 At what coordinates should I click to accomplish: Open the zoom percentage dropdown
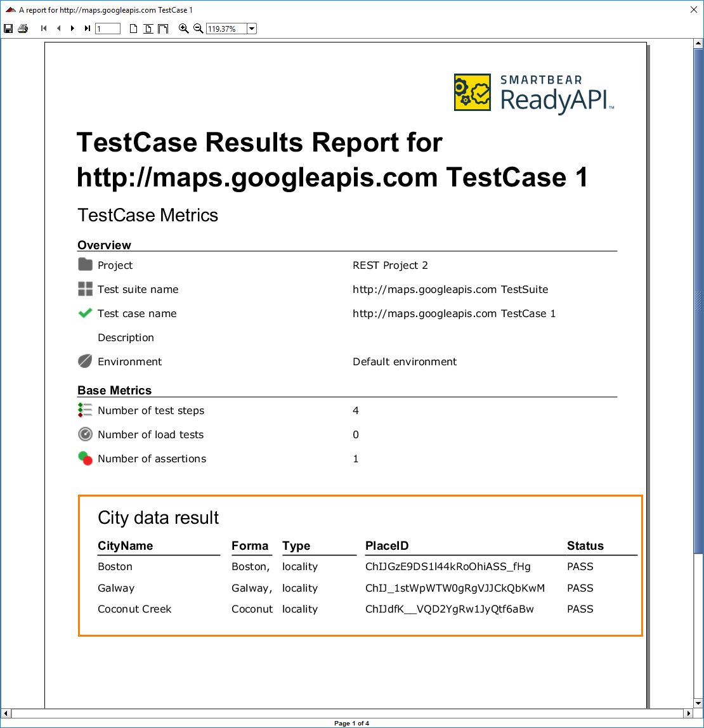252,28
